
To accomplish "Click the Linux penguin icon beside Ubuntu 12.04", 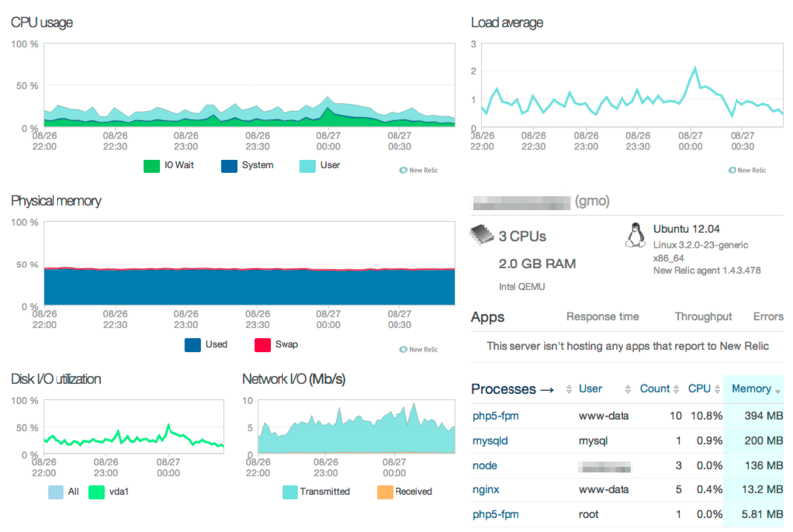I will pyautogui.click(x=635, y=235).
